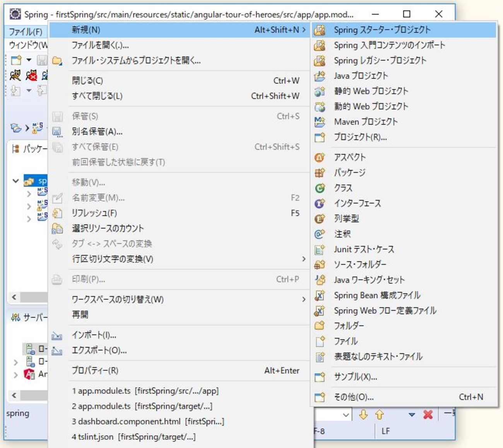Open dropdown arrow next to New toolbar icon
This screenshot has width=503, height=448.
point(29,60)
